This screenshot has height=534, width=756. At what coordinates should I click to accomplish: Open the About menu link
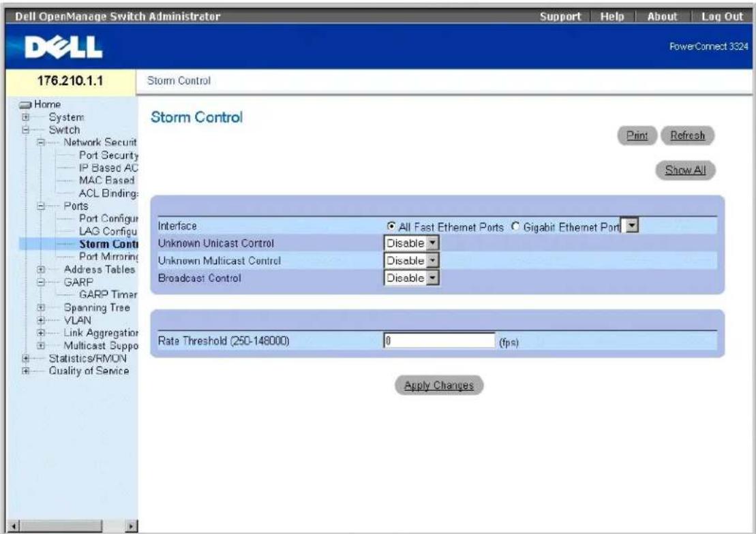click(662, 16)
